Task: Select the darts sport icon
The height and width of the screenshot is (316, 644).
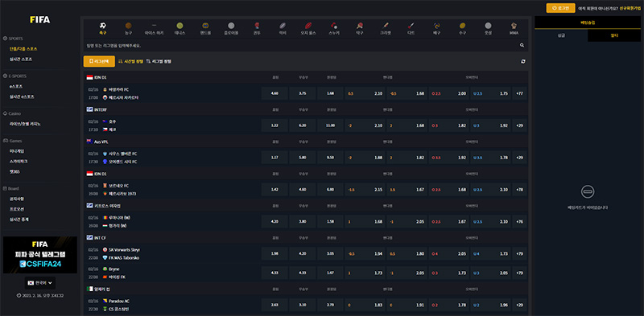Action: (411, 26)
